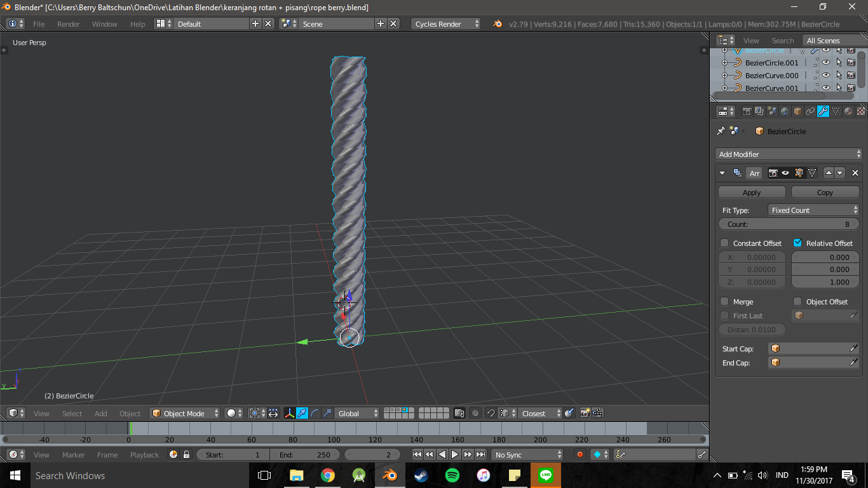This screenshot has height=488, width=868.
Task: Collapse the Array modifier panel triangle
Action: (x=722, y=173)
